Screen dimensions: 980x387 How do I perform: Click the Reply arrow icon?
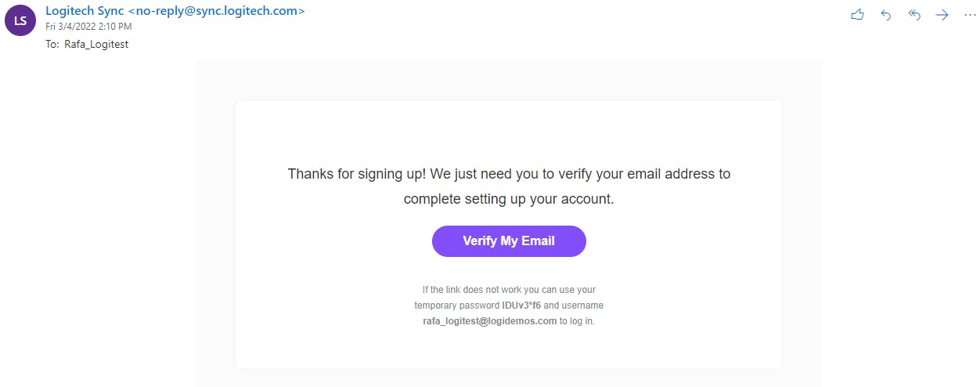click(x=886, y=15)
